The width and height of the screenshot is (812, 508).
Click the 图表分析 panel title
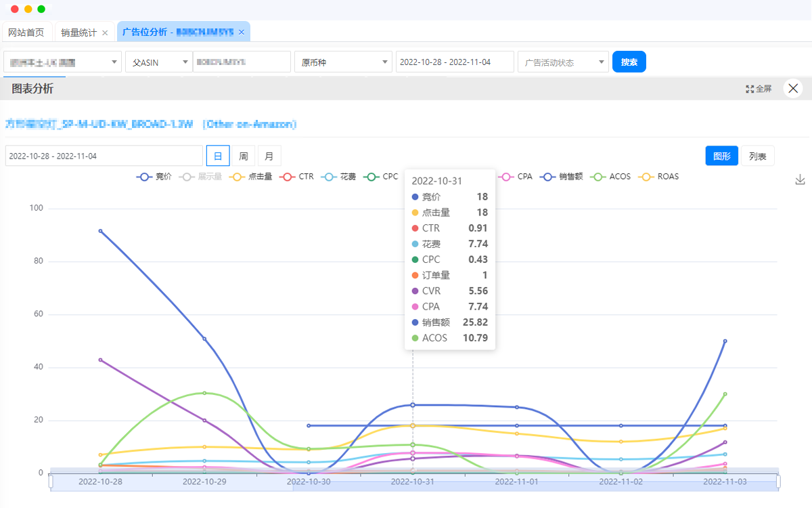tap(32, 89)
